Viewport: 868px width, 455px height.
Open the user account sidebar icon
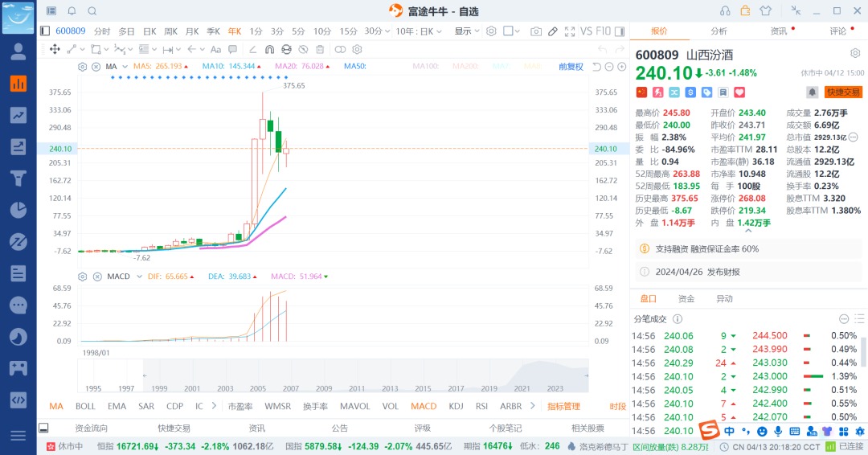click(x=18, y=52)
